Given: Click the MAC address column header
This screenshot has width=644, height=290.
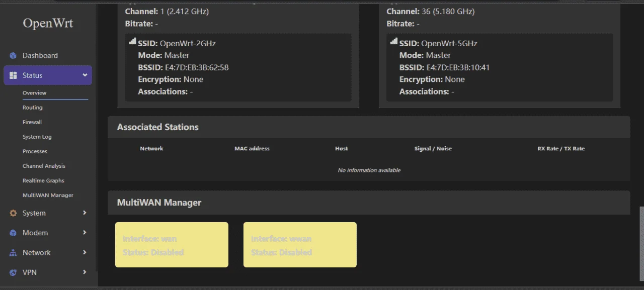Looking at the screenshot, I should click(x=252, y=149).
